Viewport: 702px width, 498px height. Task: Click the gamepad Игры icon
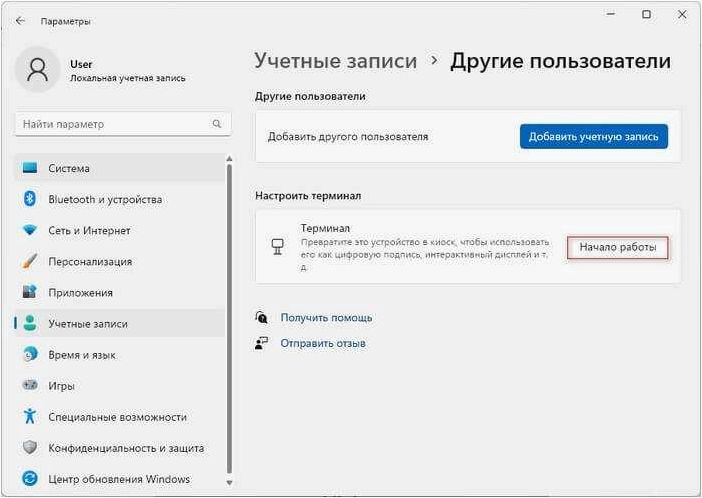[30, 385]
